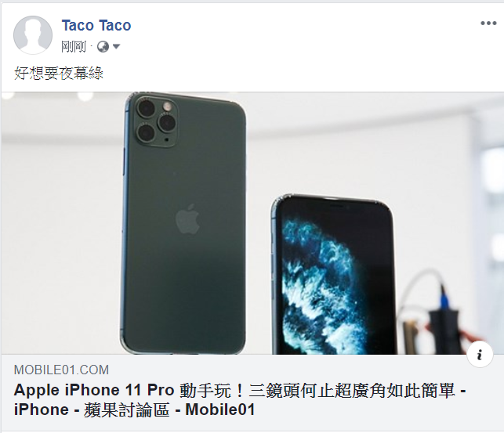Click the 蘋果討論區 - Mobile01 title line
This screenshot has height=433, width=504.
pyautogui.click(x=169, y=410)
